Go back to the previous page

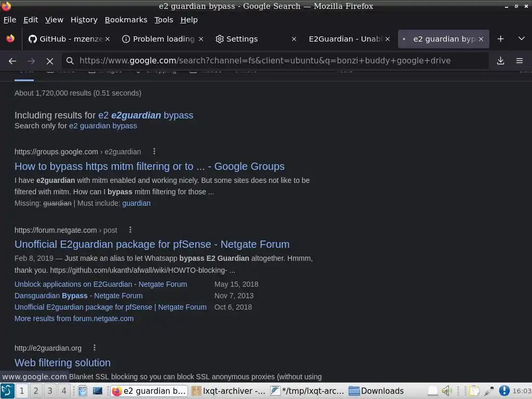coord(12,61)
